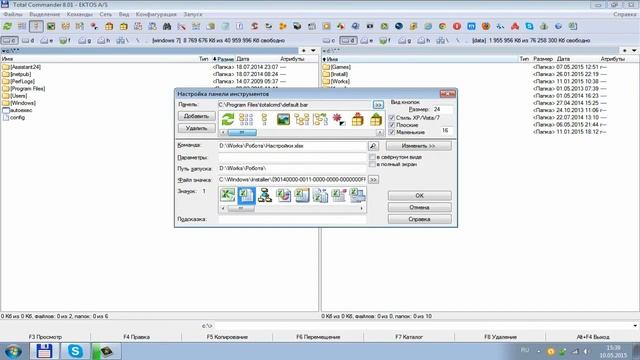Image resolution: width=640 pixels, height=360 pixels.
Task: Open the Команды menu
Action: (x=80, y=14)
